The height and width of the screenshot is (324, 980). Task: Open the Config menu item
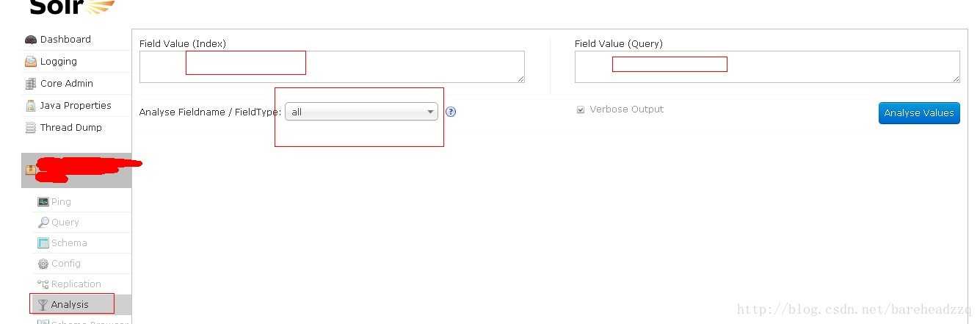(x=66, y=264)
